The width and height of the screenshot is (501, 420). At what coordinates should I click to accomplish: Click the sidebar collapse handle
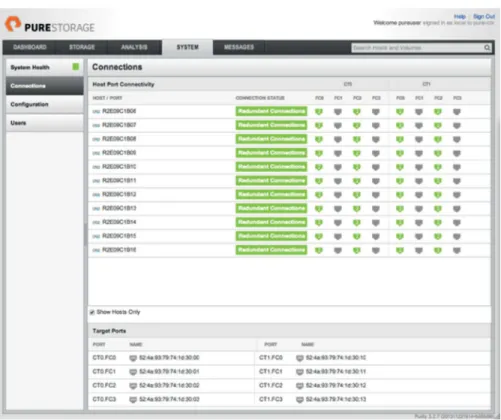(85, 235)
